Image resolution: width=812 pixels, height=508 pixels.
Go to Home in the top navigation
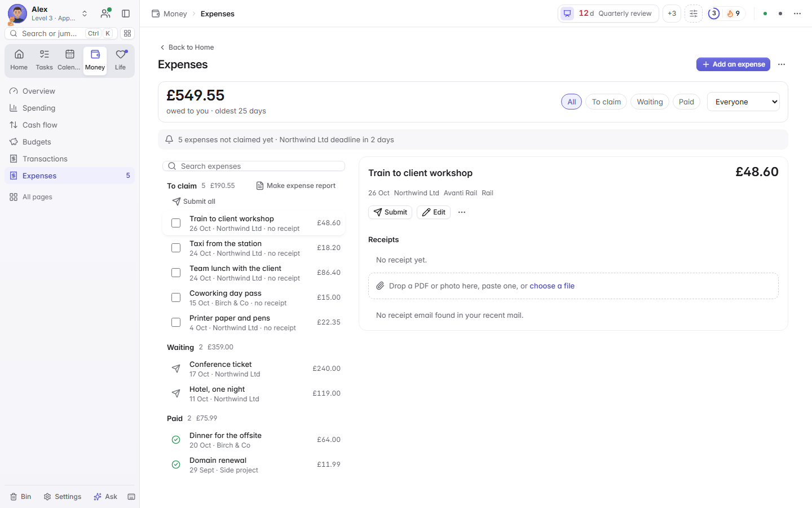[x=19, y=60]
